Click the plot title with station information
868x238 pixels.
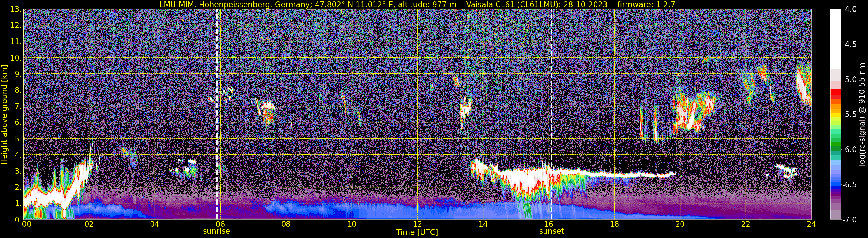click(417, 4)
